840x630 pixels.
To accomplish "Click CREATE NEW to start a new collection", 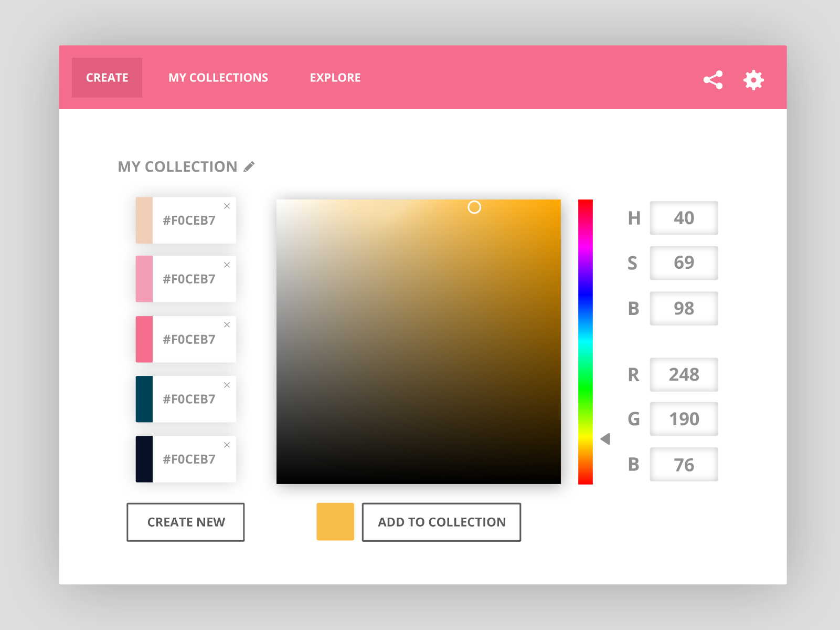I will tap(185, 522).
